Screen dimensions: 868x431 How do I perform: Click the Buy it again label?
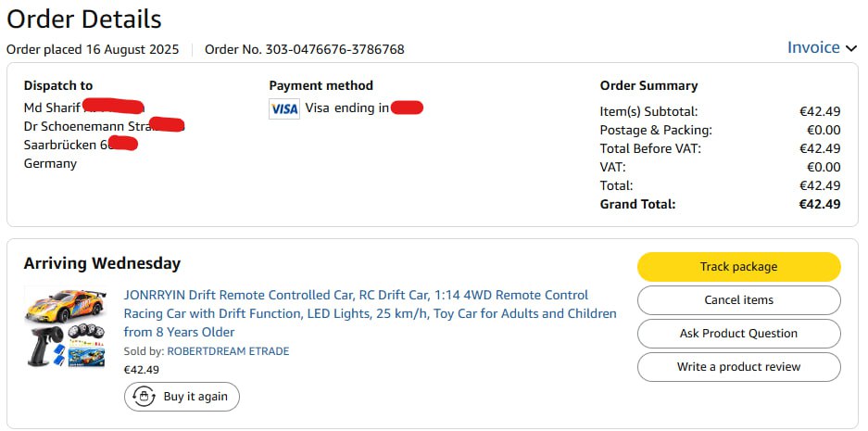click(x=195, y=397)
